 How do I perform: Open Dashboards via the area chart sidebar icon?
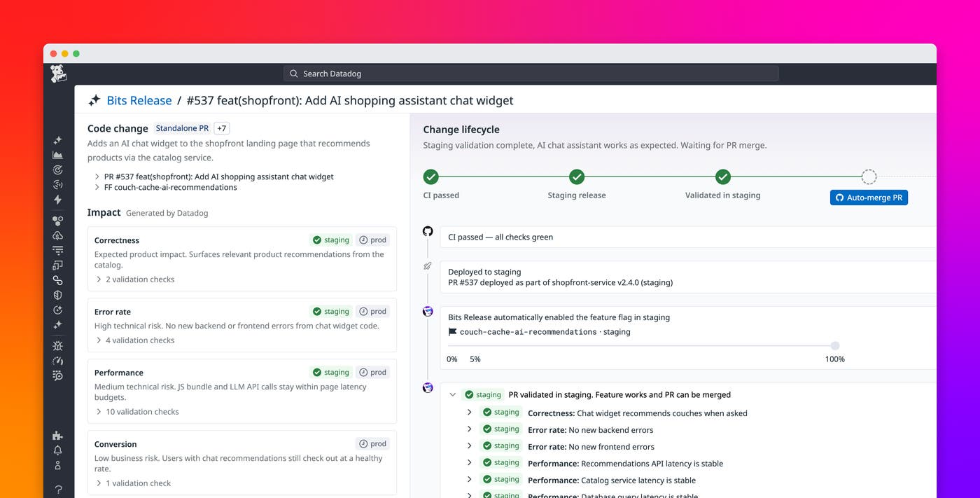(58, 155)
